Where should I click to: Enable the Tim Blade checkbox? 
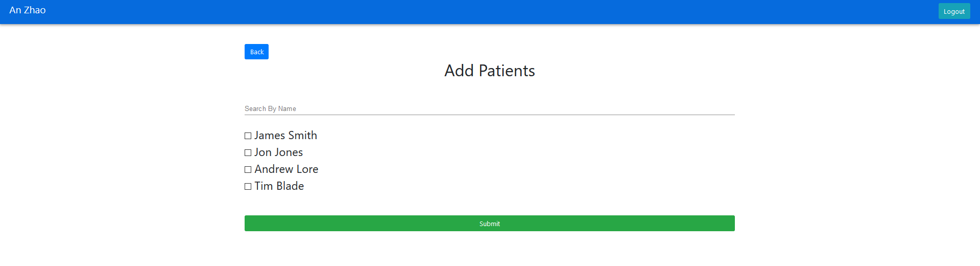click(x=248, y=187)
